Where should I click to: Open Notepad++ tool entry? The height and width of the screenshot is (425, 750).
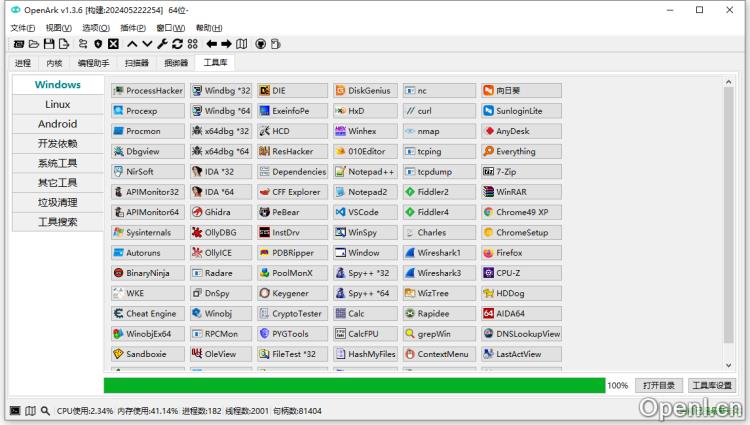pos(365,172)
